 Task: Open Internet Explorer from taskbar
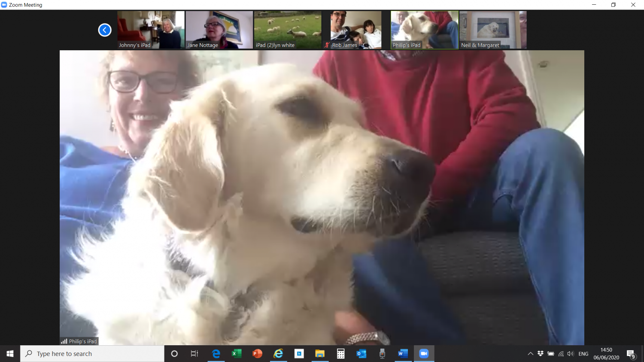point(278,353)
